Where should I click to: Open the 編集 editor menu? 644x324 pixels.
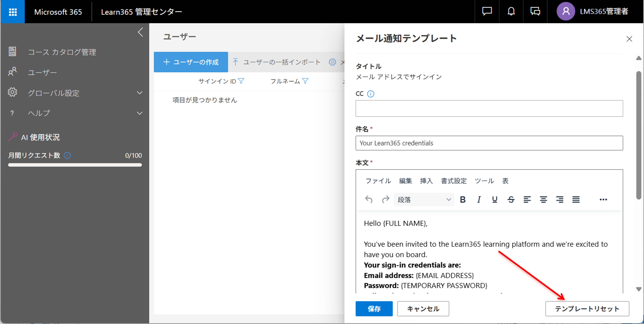(405, 181)
